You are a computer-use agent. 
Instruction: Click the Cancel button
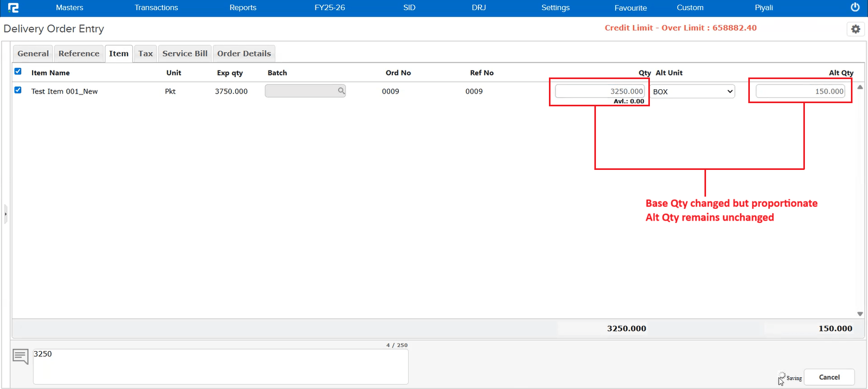tap(829, 377)
